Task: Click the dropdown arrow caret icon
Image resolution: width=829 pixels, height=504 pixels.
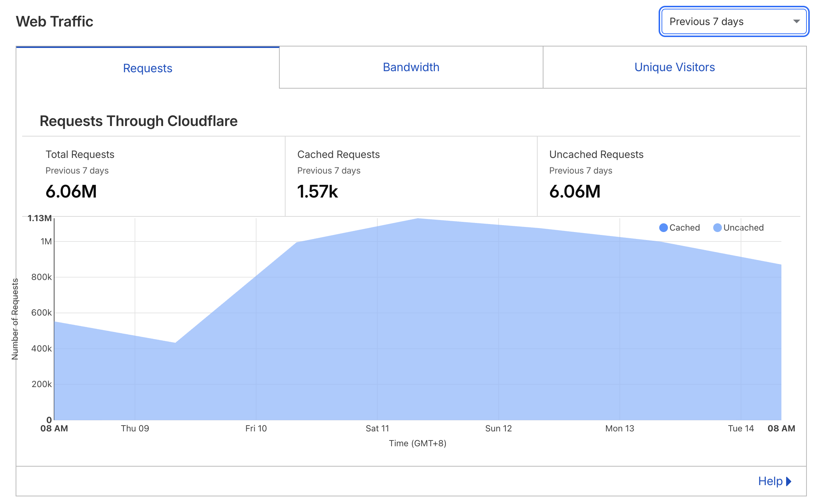Action: pyautogui.click(x=796, y=21)
